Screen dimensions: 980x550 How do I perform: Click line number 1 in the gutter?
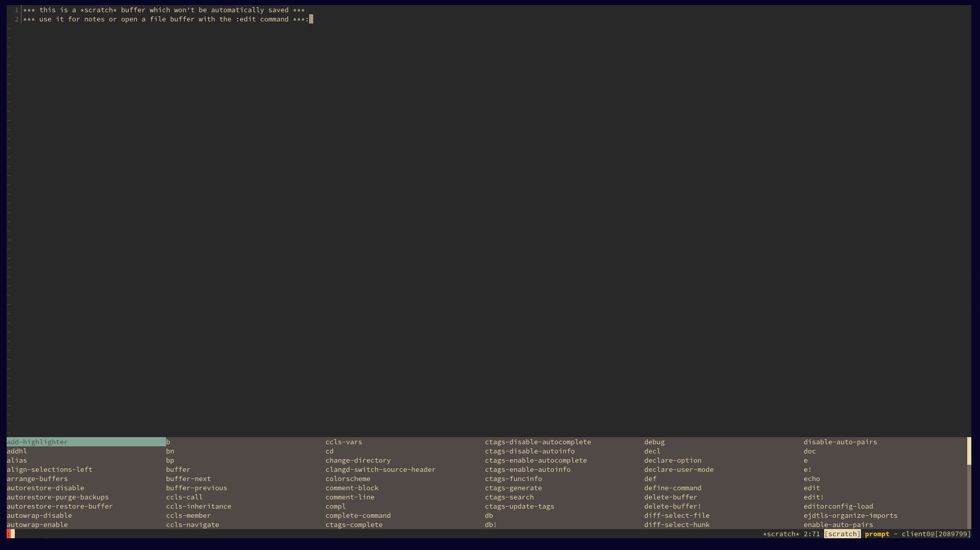click(16, 10)
